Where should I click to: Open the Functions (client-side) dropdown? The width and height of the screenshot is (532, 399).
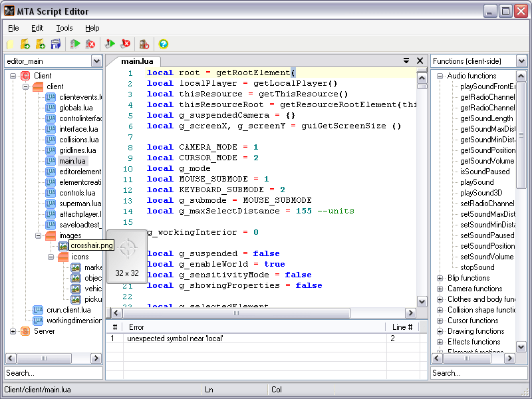(523, 61)
